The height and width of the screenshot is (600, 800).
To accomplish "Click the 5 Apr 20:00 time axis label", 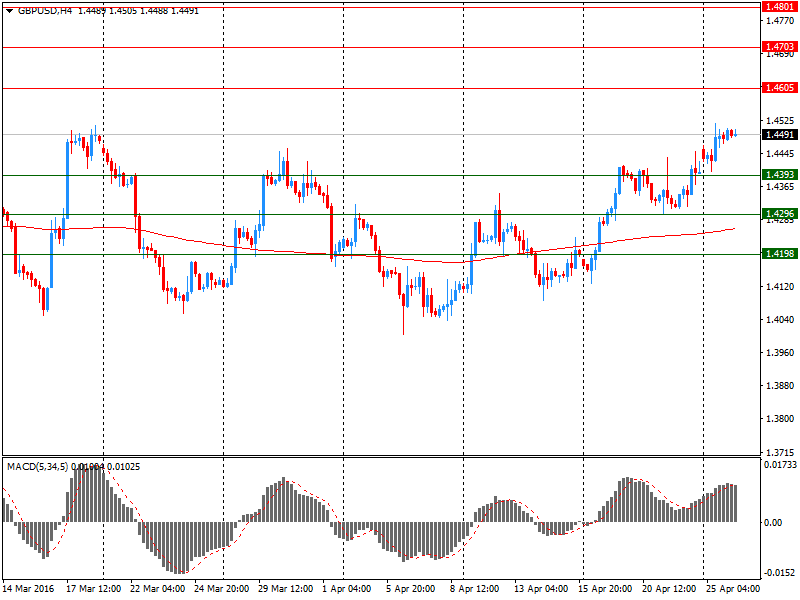I will [x=411, y=589].
